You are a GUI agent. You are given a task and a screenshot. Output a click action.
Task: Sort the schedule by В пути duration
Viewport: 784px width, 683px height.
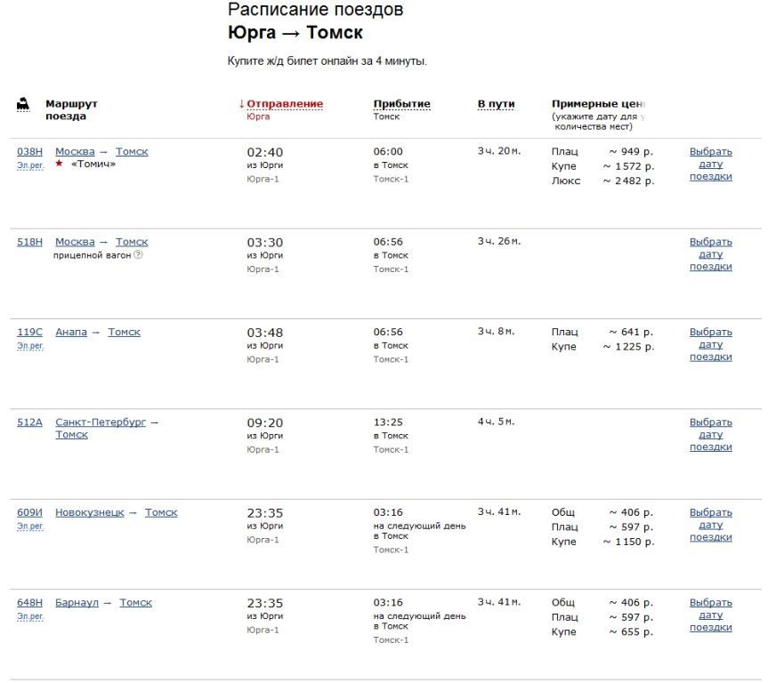coord(496,104)
